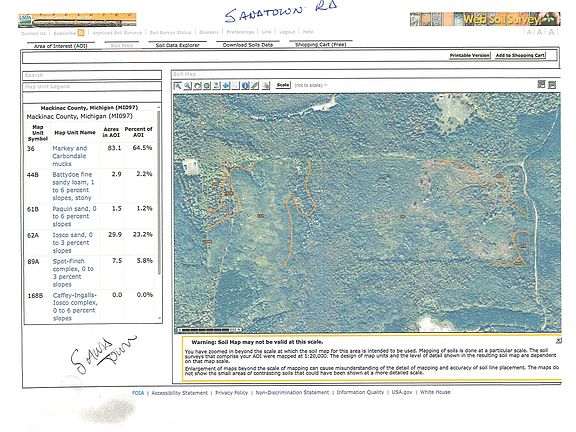This screenshot has height=432, width=576.
Task: Open Markey and Carbondale mucks link
Action: (x=69, y=156)
